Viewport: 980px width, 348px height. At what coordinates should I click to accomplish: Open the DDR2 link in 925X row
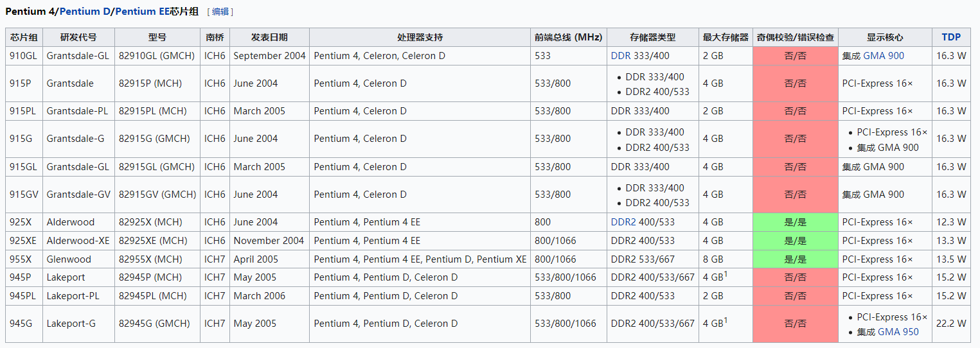coord(623,222)
